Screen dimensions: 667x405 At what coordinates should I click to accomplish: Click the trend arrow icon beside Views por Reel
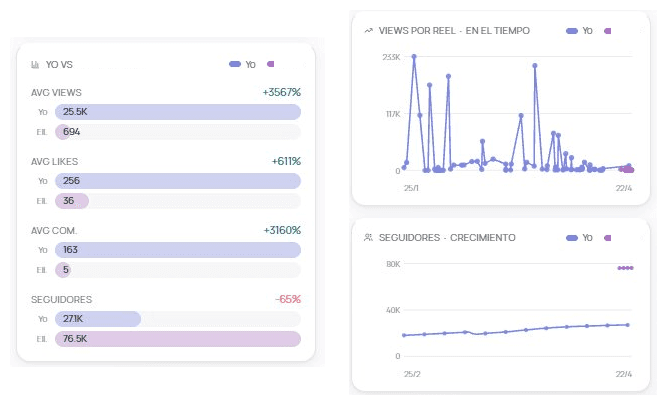368,31
